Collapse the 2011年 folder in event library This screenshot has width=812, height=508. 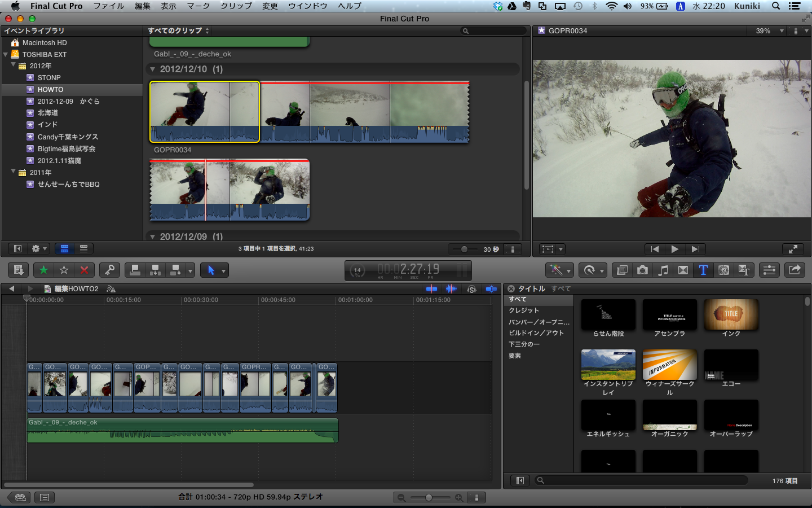(x=13, y=172)
